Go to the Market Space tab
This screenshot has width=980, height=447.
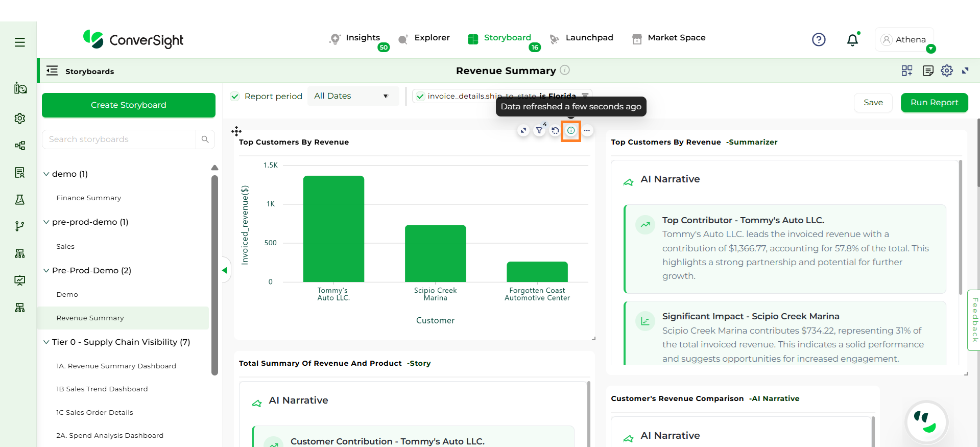pos(669,38)
